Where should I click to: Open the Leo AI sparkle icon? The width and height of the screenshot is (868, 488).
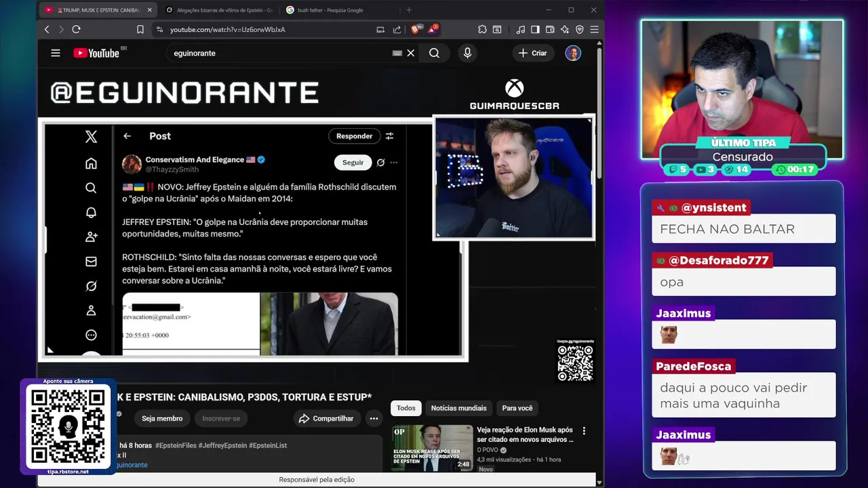pos(565,29)
